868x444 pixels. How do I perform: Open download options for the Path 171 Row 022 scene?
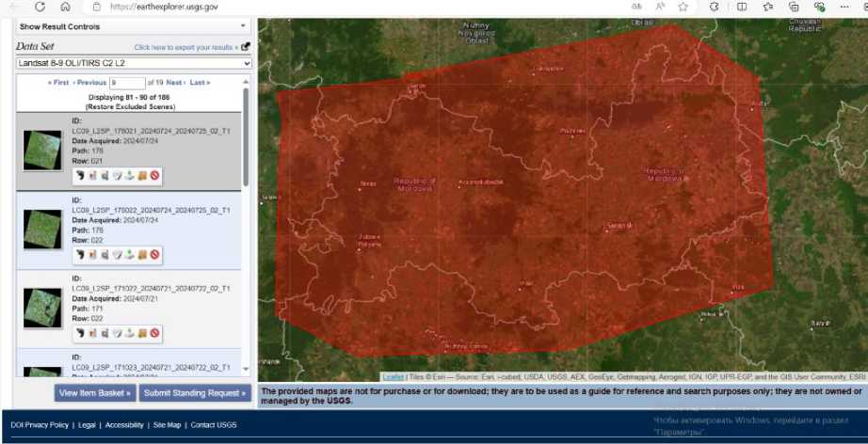click(130, 333)
